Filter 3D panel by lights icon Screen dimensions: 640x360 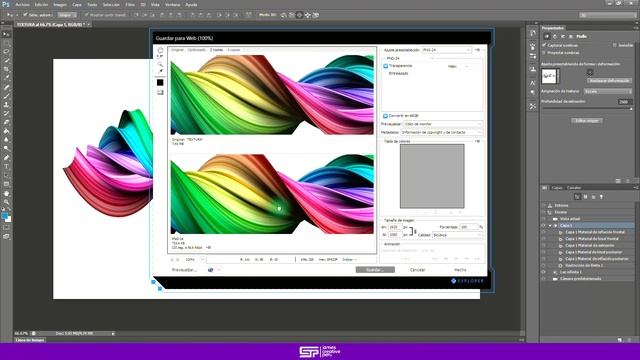coord(601,197)
